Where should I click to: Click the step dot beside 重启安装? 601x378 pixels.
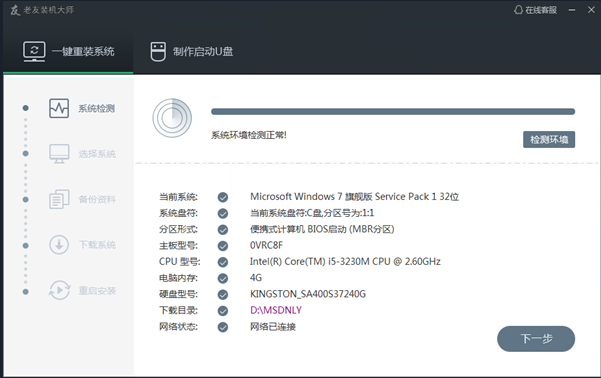click(25, 292)
